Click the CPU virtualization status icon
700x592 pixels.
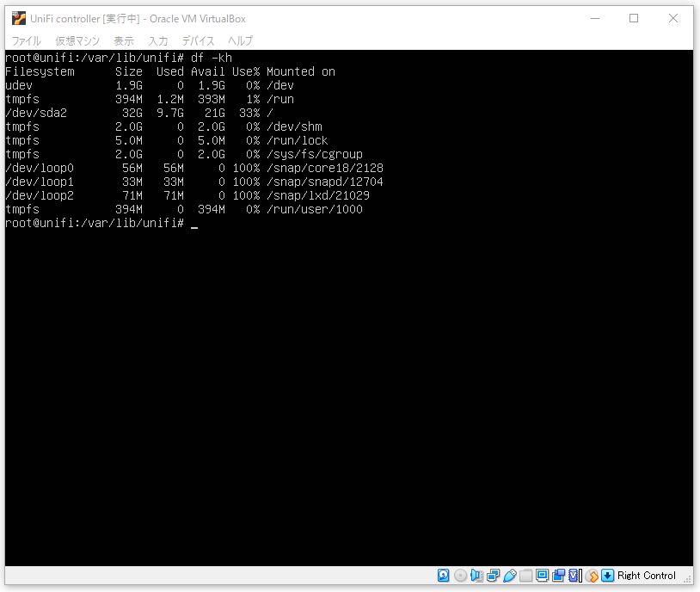[x=575, y=576]
